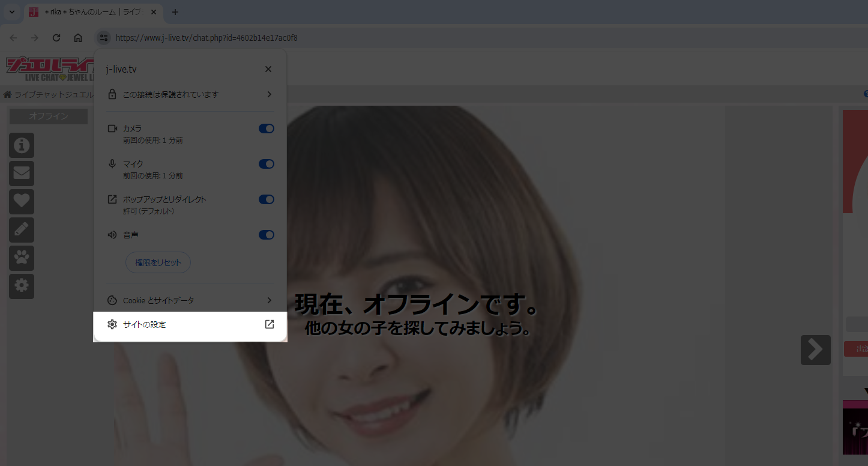The image size is (868, 466).
Task: Click the オフライン status button
Action: click(x=49, y=116)
